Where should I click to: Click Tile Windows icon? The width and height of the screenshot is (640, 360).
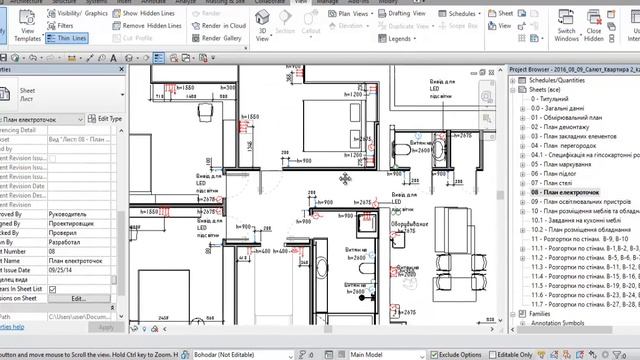(611, 39)
